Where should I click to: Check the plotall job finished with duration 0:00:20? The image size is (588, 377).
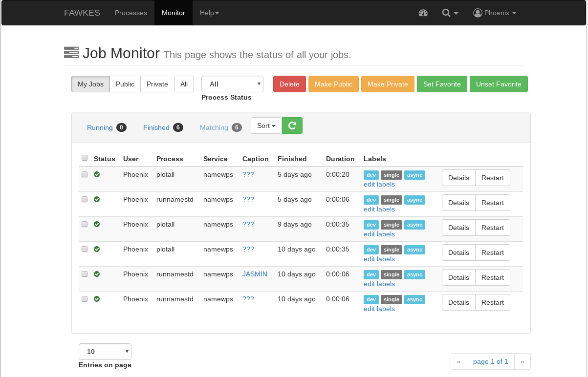coord(85,174)
